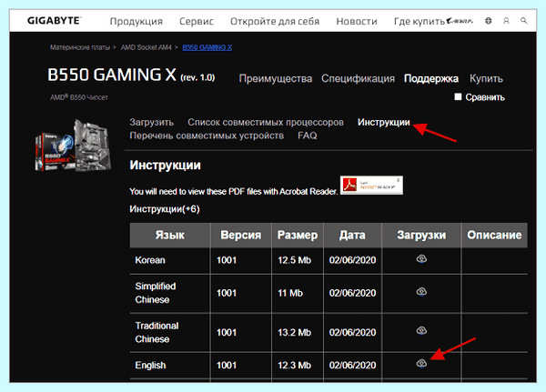Click version 1001 in the English row
Image resolution: width=546 pixels, height=392 pixels.
click(x=227, y=366)
